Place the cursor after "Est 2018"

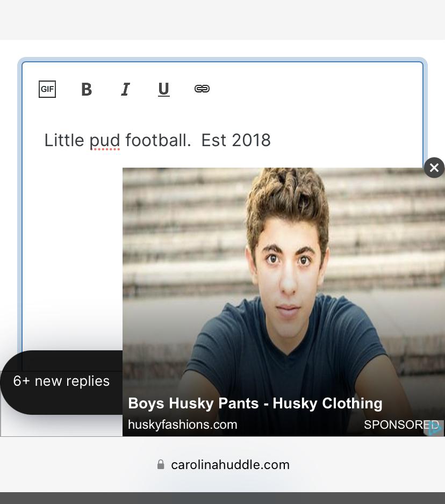pyautogui.click(x=272, y=141)
